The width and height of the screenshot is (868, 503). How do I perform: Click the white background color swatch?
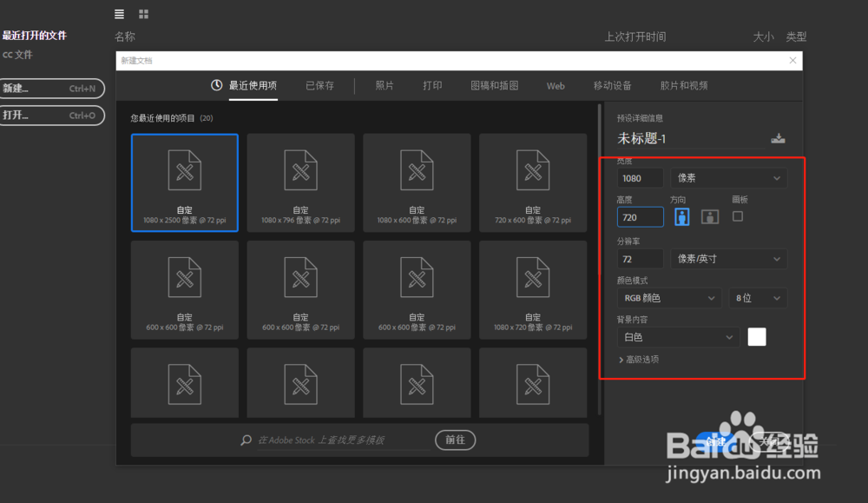point(757,336)
